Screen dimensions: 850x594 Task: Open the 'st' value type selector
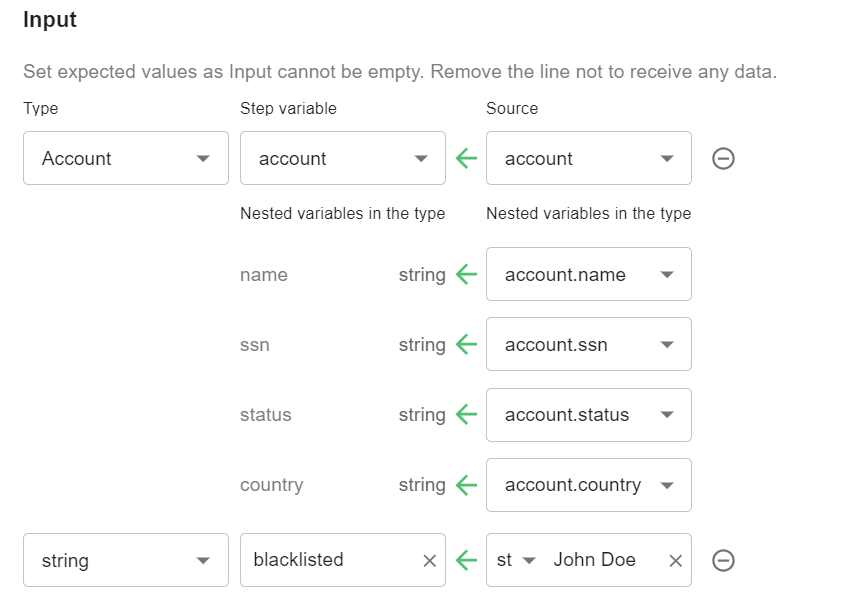click(x=516, y=560)
